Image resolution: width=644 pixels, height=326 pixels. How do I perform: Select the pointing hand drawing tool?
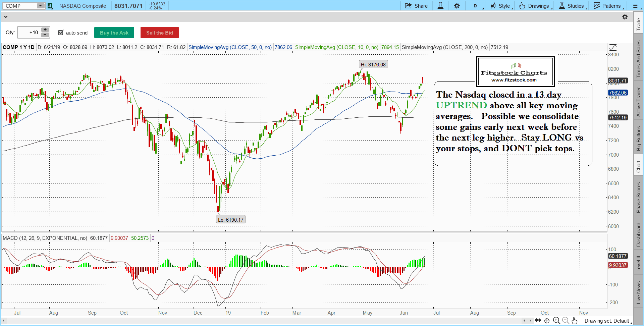pyautogui.click(x=575, y=321)
